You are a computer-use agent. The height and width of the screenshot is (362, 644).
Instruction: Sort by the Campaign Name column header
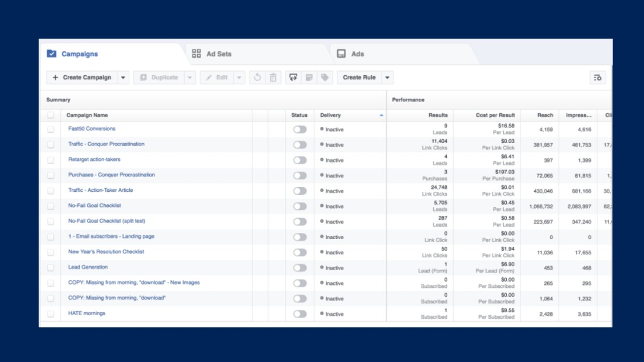(87, 115)
